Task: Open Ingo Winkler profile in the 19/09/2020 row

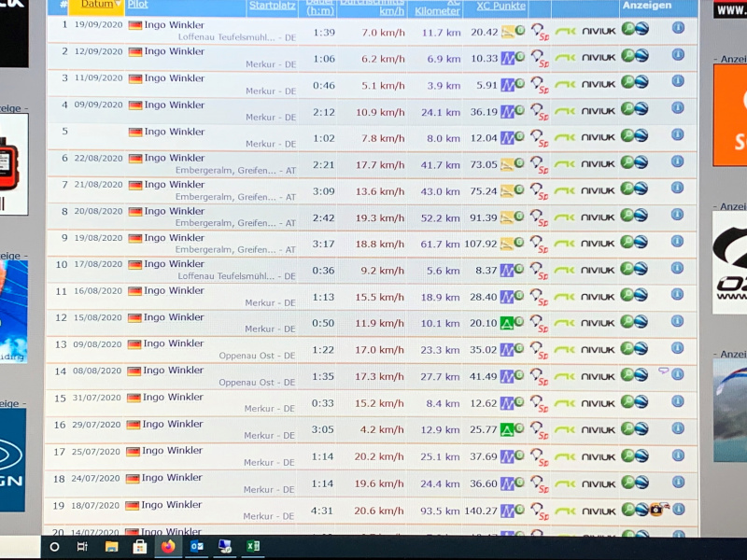Action: (x=174, y=25)
